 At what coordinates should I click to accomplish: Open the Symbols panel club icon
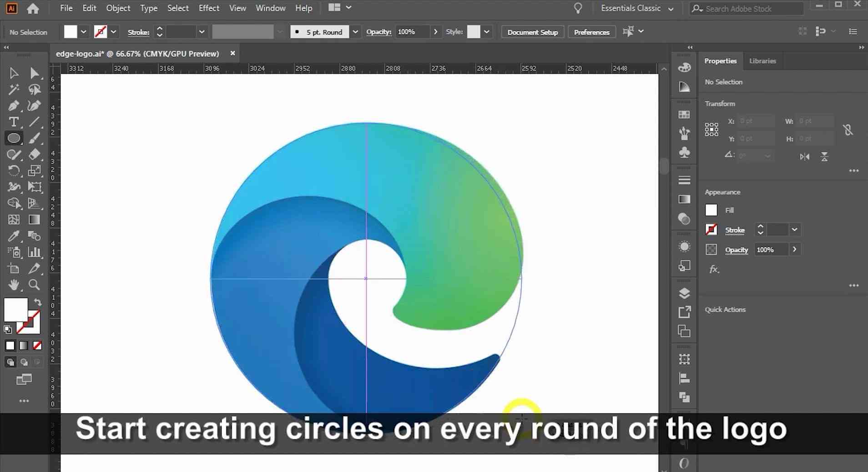(684, 152)
